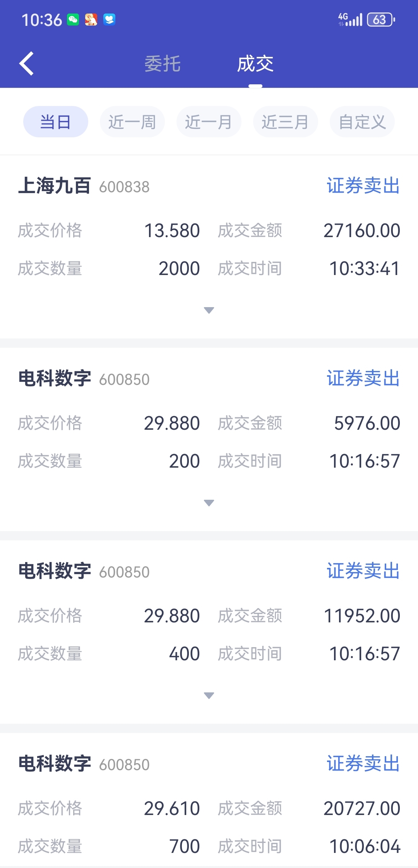Expand the 电科数字 5976.00 trade details arrow

209,503
